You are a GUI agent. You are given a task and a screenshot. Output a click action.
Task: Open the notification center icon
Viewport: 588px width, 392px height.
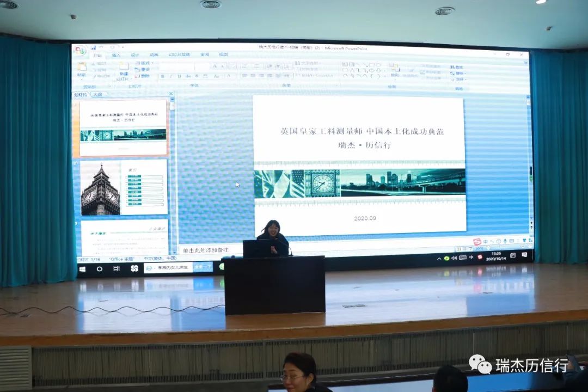coord(524,255)
